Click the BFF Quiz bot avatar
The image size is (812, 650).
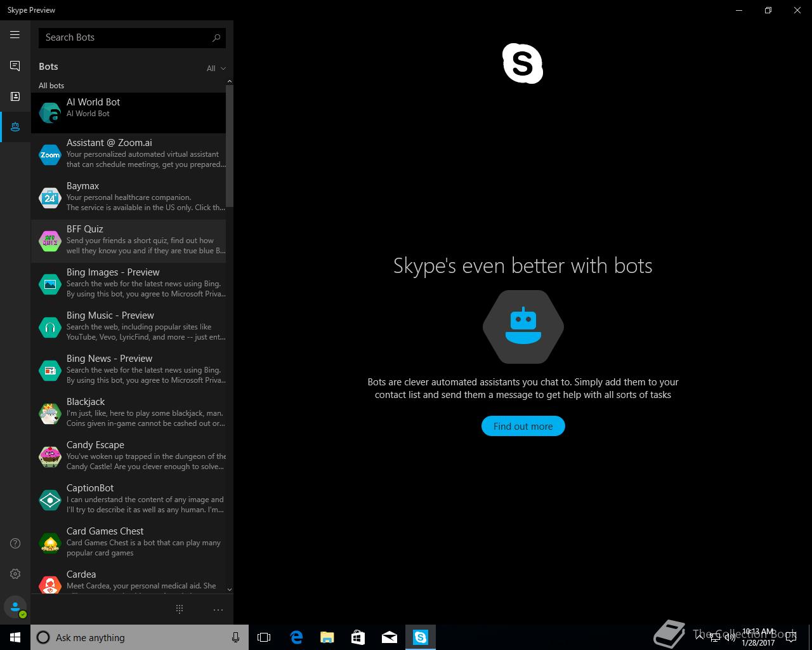pos(49,241)
